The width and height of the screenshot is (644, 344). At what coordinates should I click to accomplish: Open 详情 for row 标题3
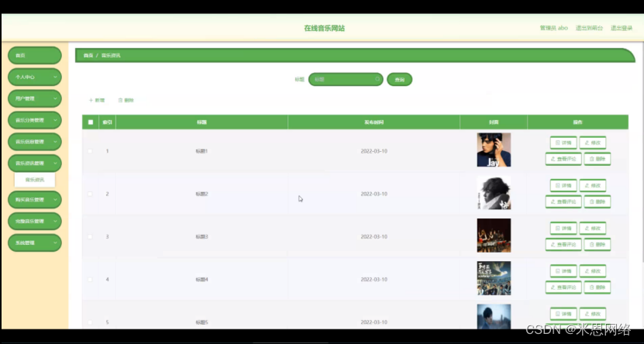[563, 229]
